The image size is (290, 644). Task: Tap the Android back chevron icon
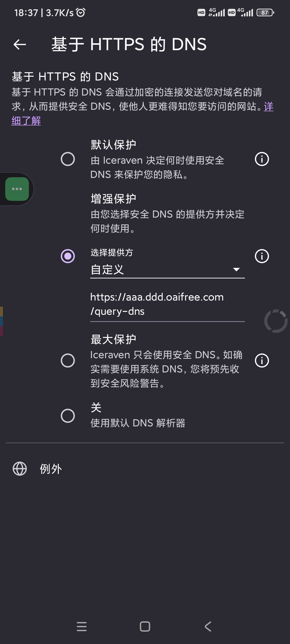(208, 627)
